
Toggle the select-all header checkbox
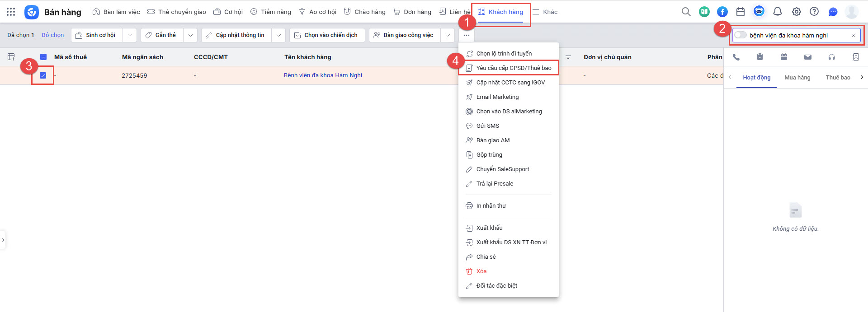click(x=43, y=57)
